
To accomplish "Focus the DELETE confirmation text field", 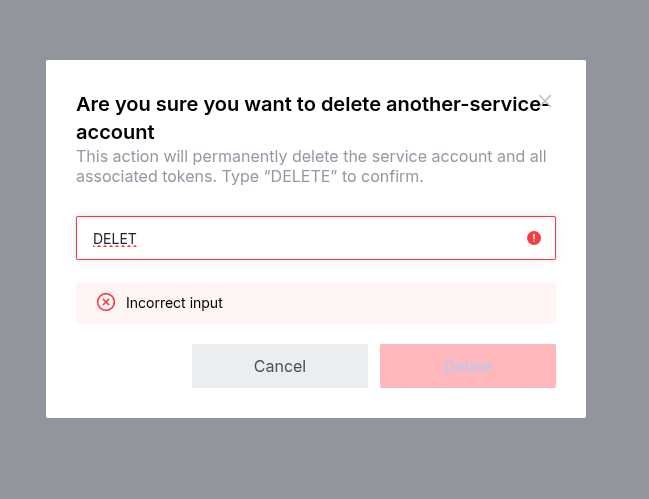I will 300,238.
